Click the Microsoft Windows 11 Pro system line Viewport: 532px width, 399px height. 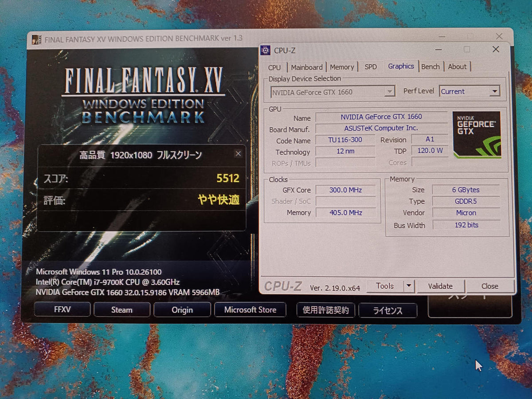click(98, 272)
